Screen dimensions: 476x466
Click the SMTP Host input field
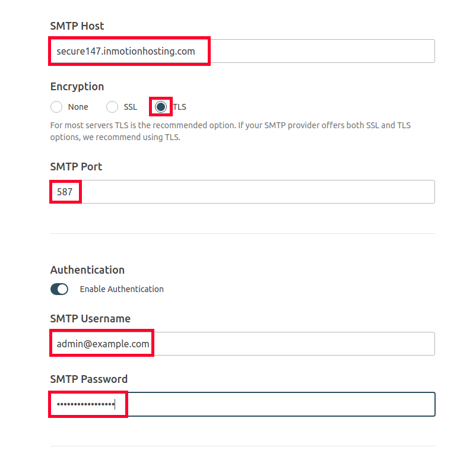(242, 51)
